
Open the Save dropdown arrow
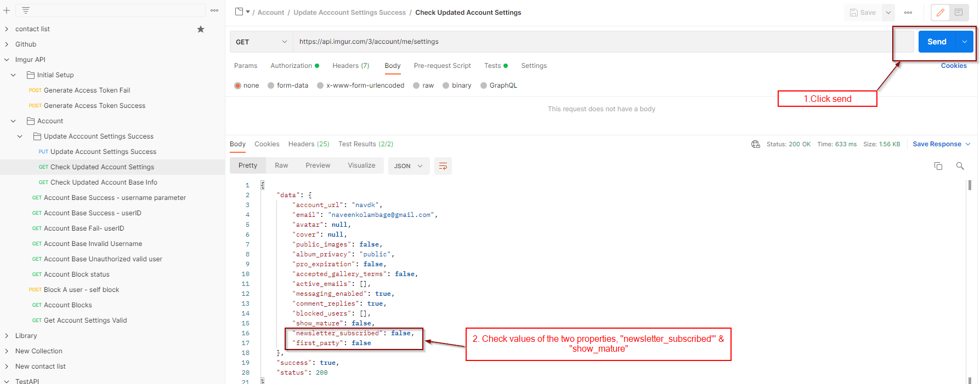coord(888,13)
